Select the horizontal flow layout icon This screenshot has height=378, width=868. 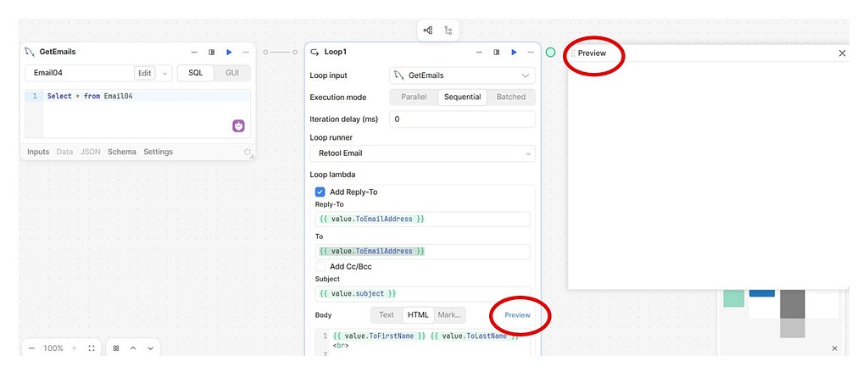428,31
